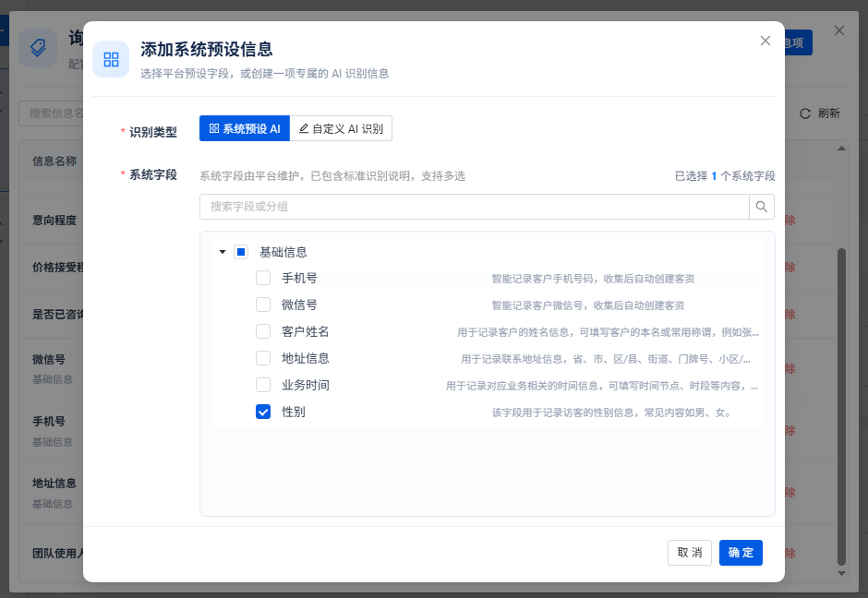Click the 客户姓名 field label
Viewport: 868px width, 598px height.
[x=306, y=331]
